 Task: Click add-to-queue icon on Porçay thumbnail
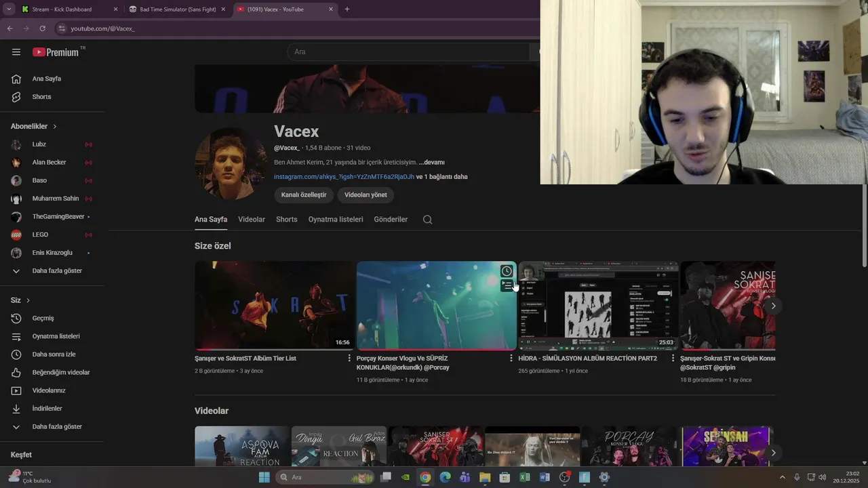(x=507, y=285)
